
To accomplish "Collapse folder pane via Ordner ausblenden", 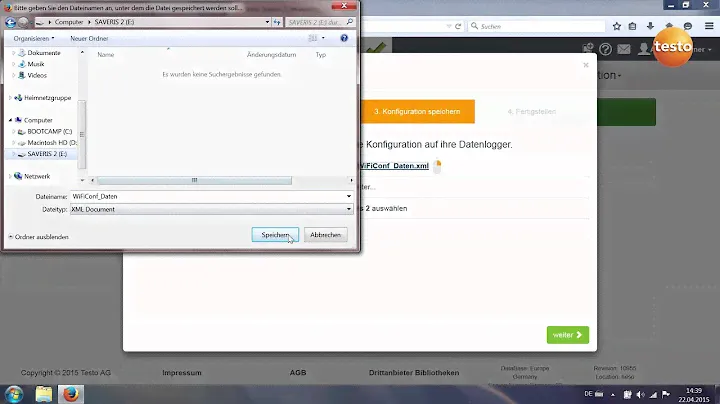I will (x=39, y=236).
